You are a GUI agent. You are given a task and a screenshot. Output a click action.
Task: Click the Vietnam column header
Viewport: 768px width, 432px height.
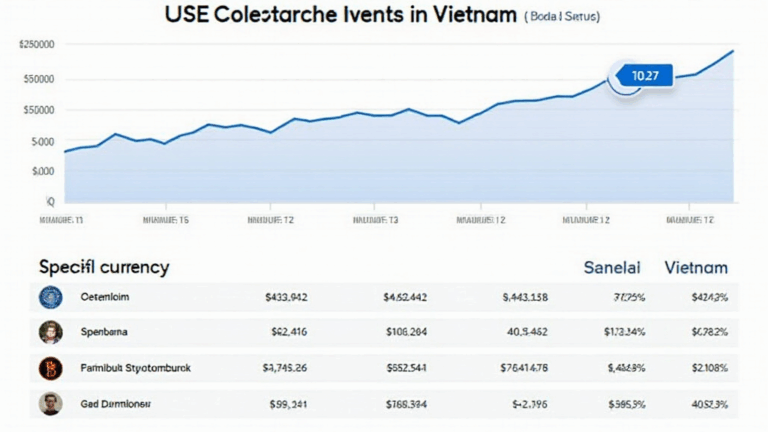point(695,268)
